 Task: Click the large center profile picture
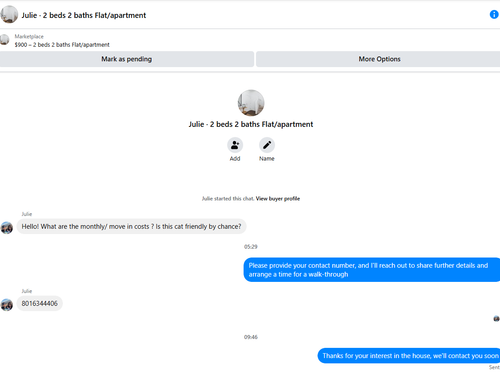click(251, 103)
